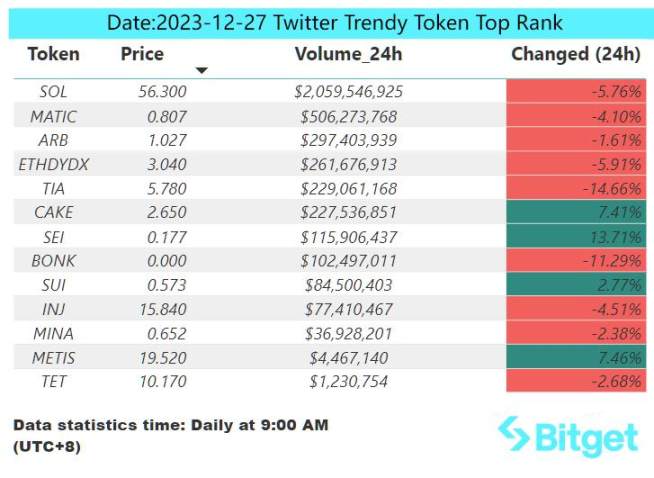Sort by the Token column header

[53, 54]
